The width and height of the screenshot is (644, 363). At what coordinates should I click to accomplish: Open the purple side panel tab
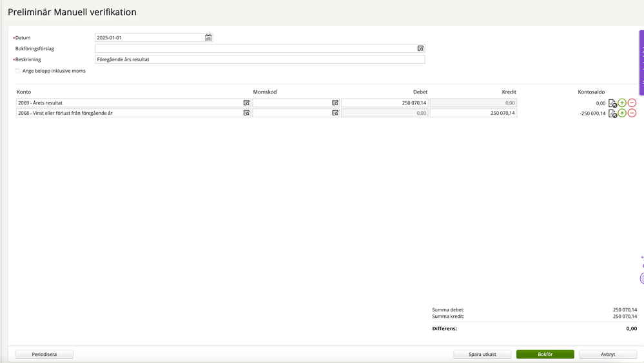click(641, 63)
